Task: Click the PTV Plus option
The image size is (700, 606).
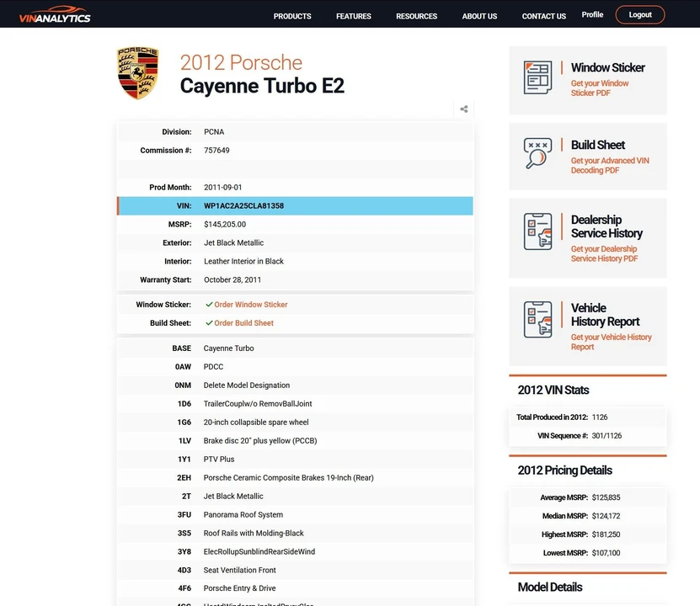Action: pos(219,460)
